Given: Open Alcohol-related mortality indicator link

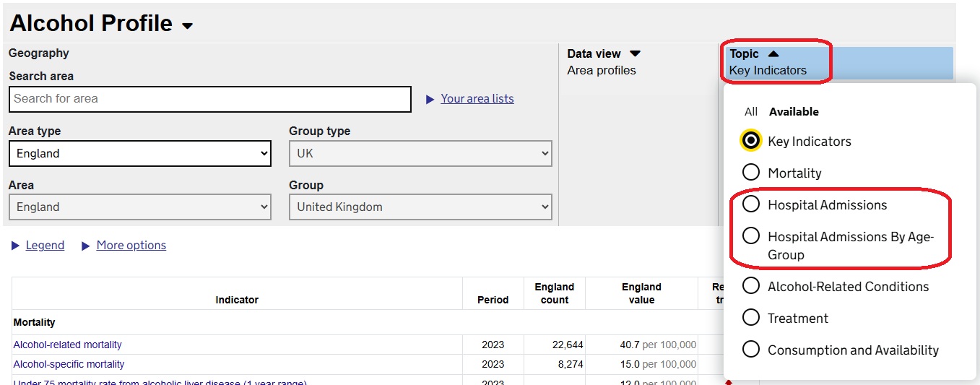Looking at the screenshot, I should point(67,345).
